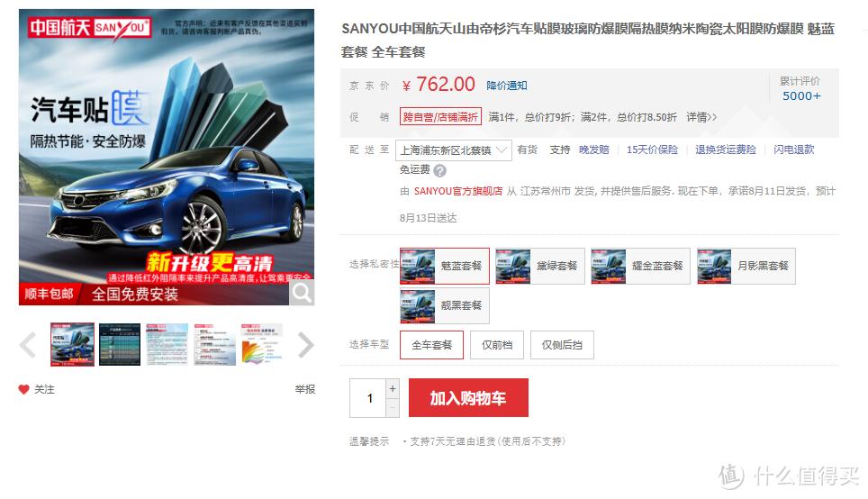The width and height of the screenshot is (868, 499).
Task: Choose the 月影黑套餐 variant
Action: pos(746,266)
